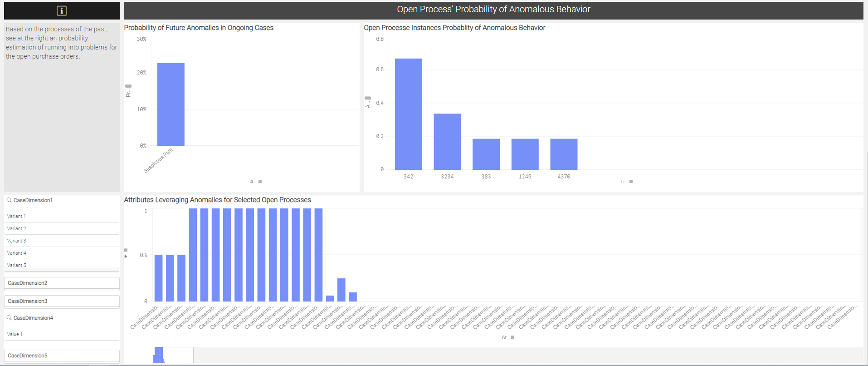Click the CaseDimension1 filter title
The width and height of the screenshot is (868, 366).
click(x=33, y=200)
